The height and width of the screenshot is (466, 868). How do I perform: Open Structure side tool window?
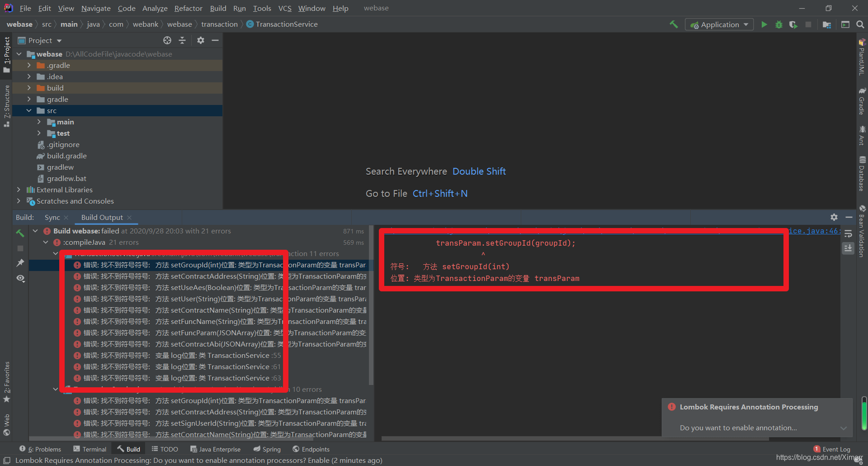click(6, 106)
